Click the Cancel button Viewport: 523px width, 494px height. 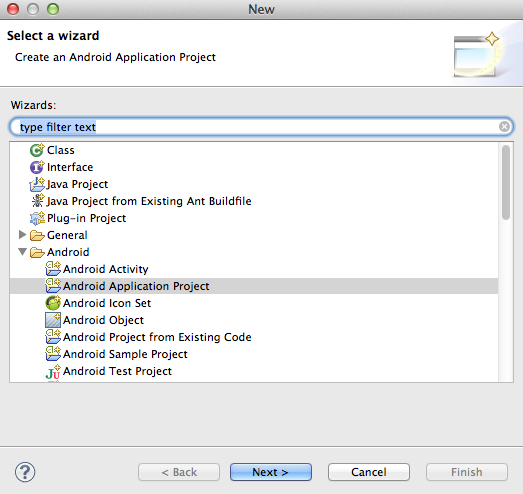(369, 472)
